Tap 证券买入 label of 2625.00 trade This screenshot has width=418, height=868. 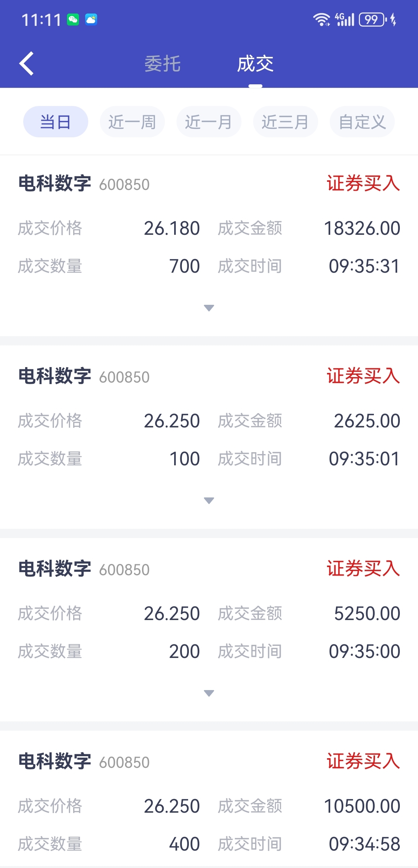(x=363, y=376)
